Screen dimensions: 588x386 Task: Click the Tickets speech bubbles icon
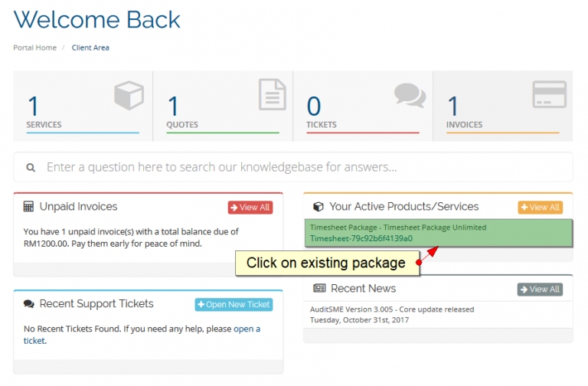[410, 95]
